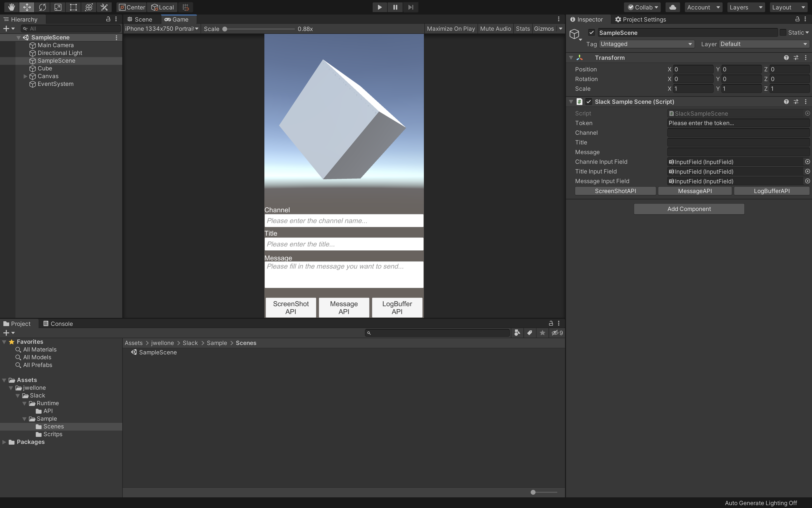Toggle hidden packages visibility count
Image resolution: width=812 pixels, height=508 pixels.
[557, 333]
